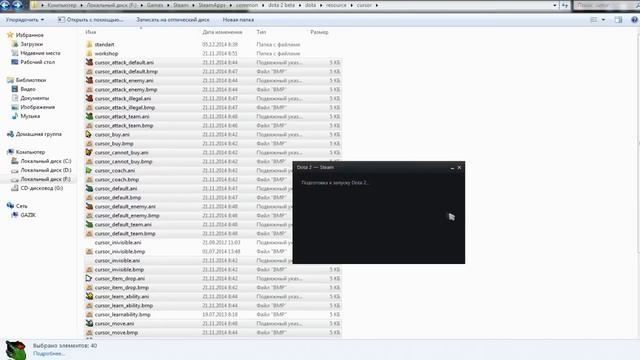Screen dimensions: 640x360
Task: Sort files by Дата изменения column
Action: pyautogui.click(x=222, y=32)
